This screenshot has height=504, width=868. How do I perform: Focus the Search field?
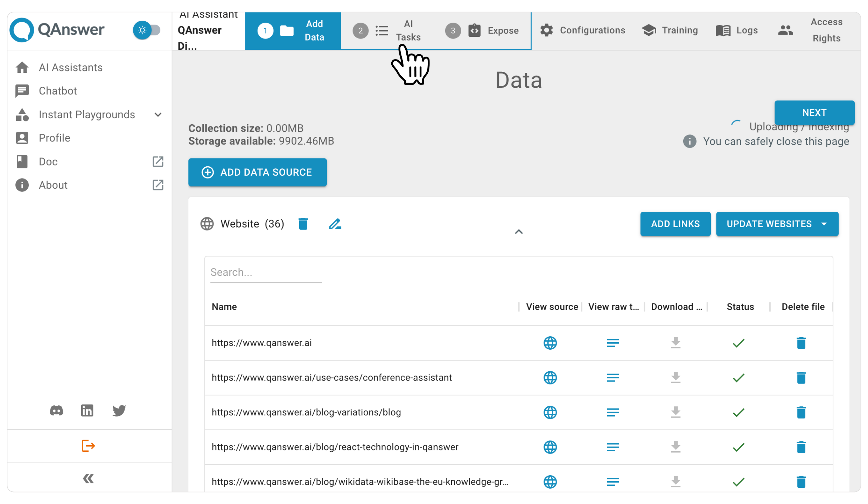click(x=266, y=272)
